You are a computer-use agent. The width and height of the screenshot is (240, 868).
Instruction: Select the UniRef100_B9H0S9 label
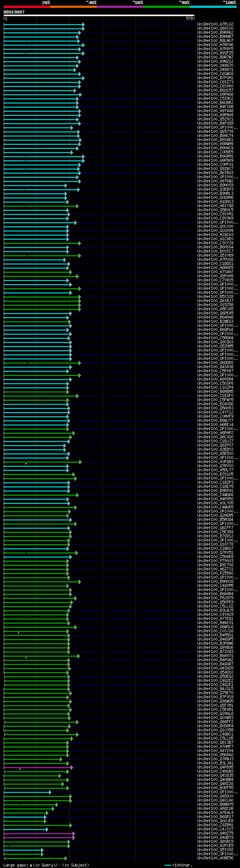(215, 185)
